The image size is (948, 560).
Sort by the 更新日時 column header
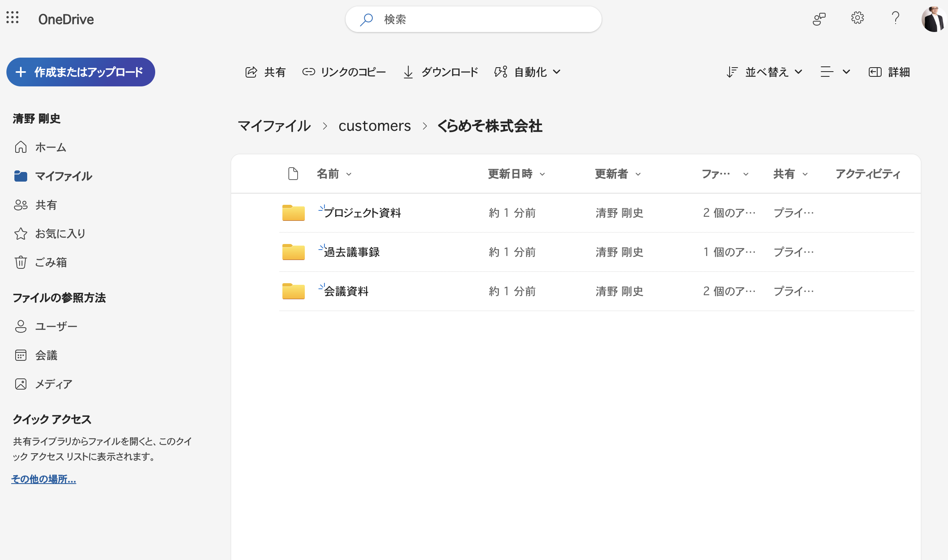tap(510, 174)
